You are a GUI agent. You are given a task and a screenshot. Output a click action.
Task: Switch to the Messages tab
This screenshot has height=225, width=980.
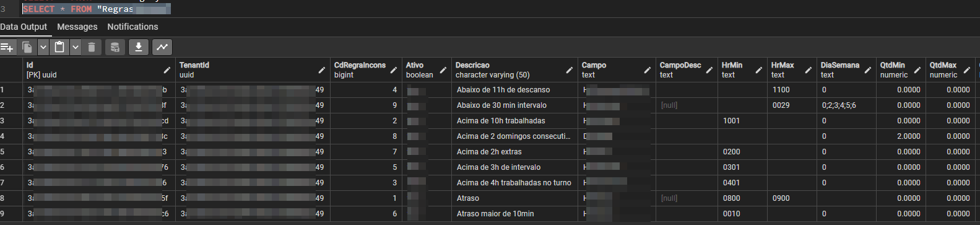pyautogui.click(x=77, y=27)
